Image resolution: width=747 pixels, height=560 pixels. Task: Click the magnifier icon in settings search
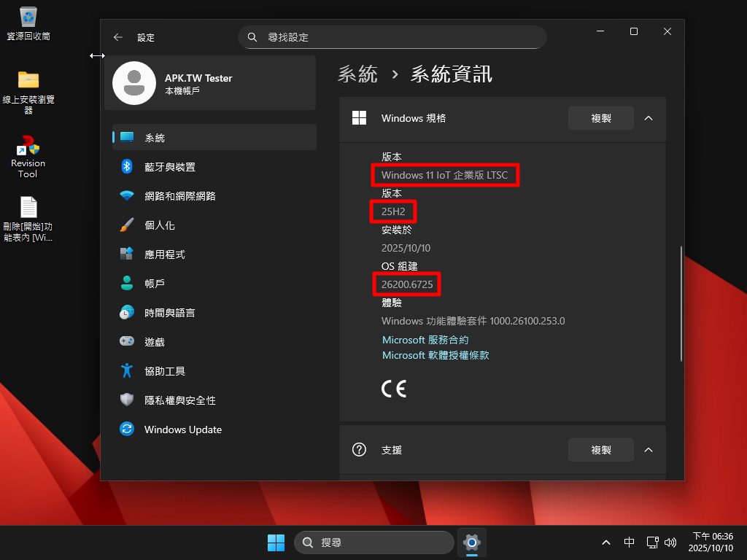252,37
